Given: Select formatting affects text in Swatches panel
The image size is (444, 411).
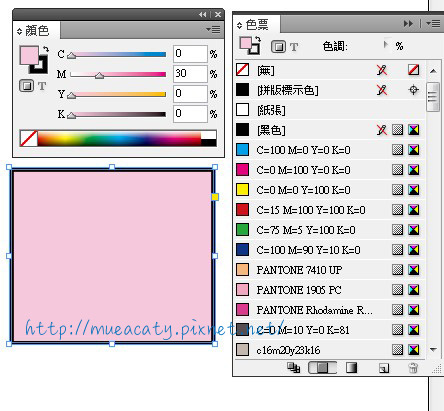Looking at the screenshot, I should click(294, 47).
